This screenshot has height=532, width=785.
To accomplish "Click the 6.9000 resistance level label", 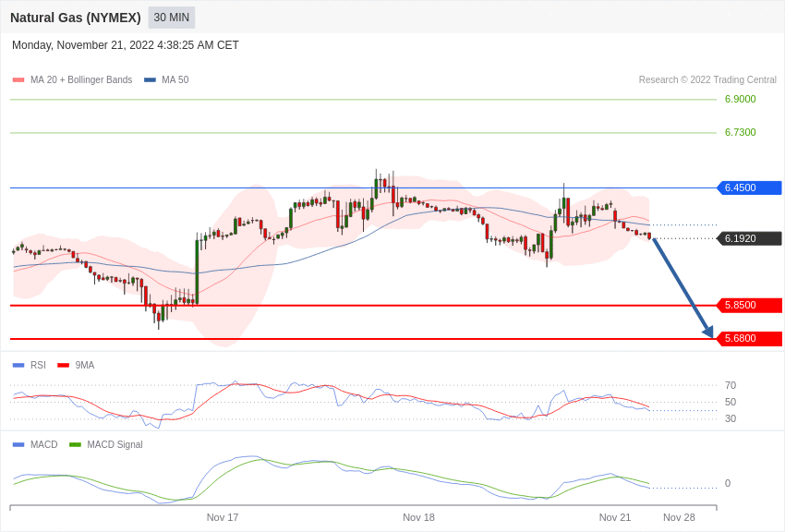I will click(740, 99).
